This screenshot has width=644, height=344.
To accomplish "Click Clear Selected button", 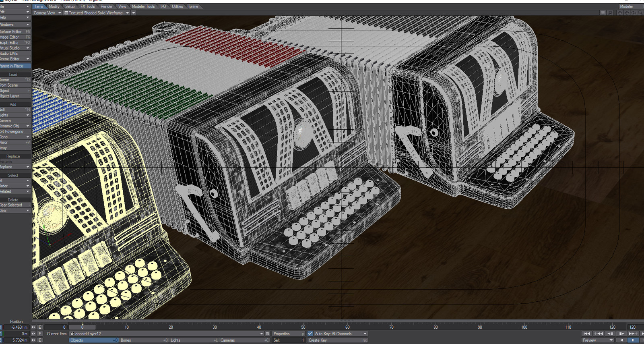I will (15, 205).
